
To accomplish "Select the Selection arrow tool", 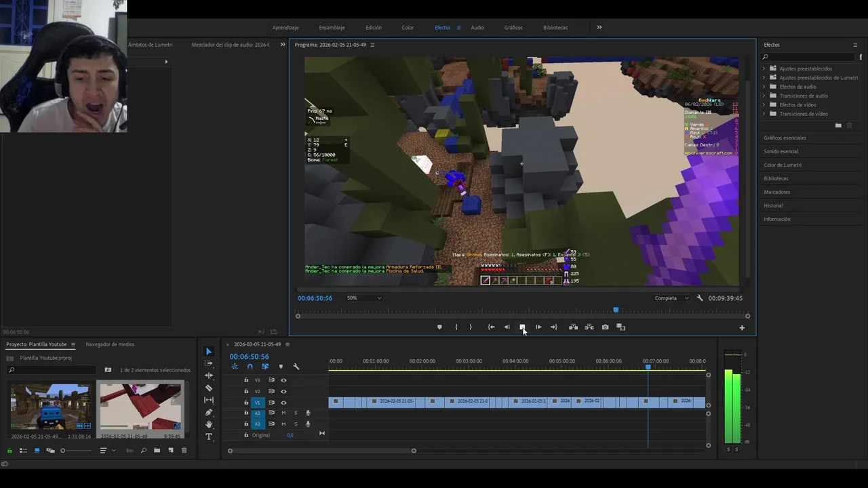I will coord(209,351).
